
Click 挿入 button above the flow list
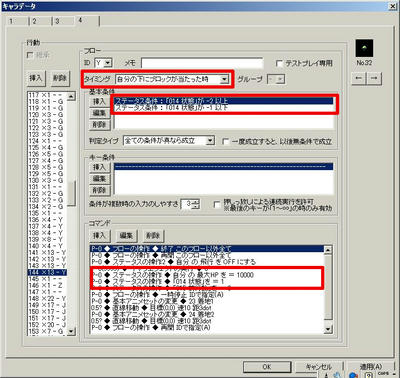(35, 78)
